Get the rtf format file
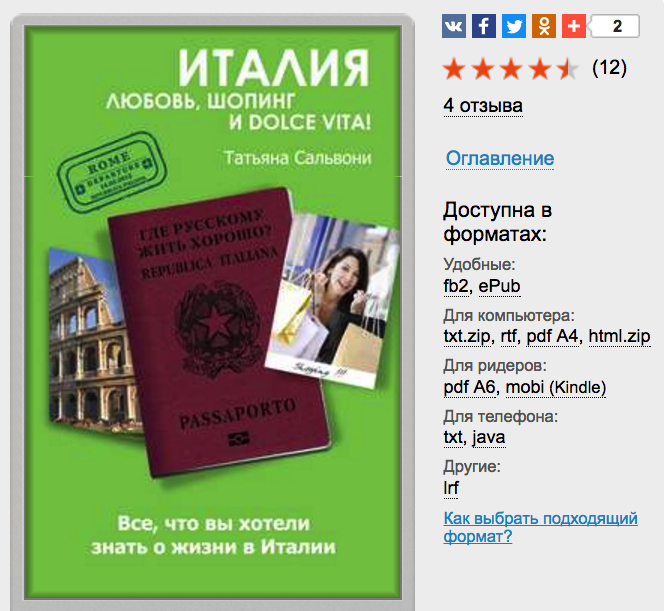This screenshot has width=667, height=611. coord(508,336)
